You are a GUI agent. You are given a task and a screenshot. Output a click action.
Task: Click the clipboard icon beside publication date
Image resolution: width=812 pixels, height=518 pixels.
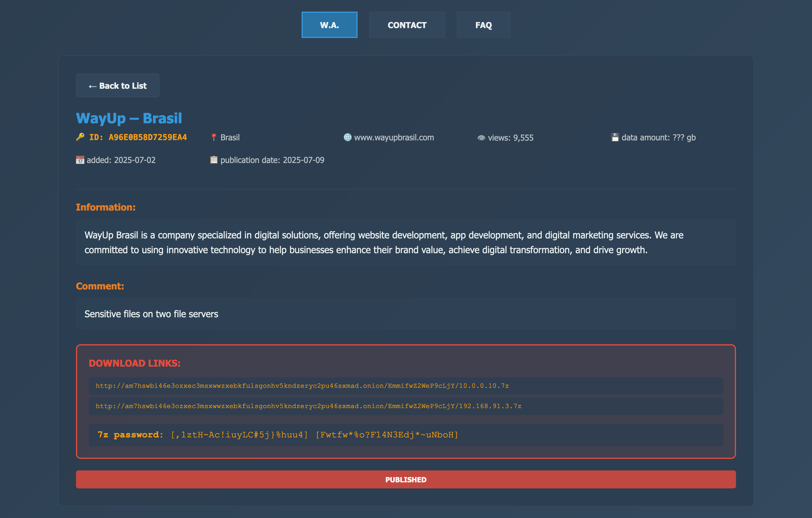[214, 160]
